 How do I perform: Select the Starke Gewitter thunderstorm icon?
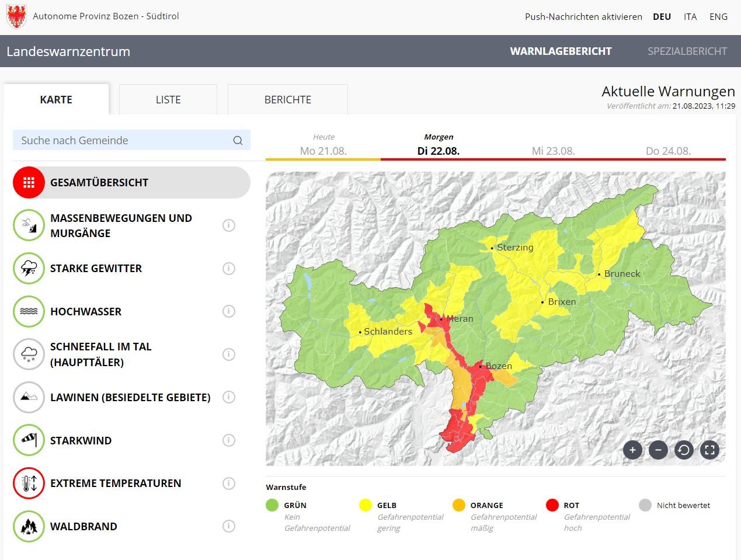(x=29, y=269)
